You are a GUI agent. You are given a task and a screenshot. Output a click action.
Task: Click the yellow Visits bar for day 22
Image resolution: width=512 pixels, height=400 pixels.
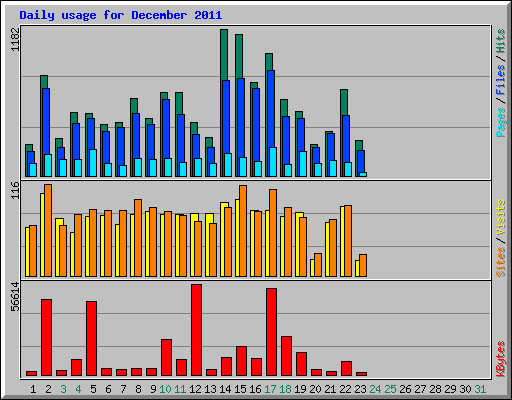click(x=342, y=241)
